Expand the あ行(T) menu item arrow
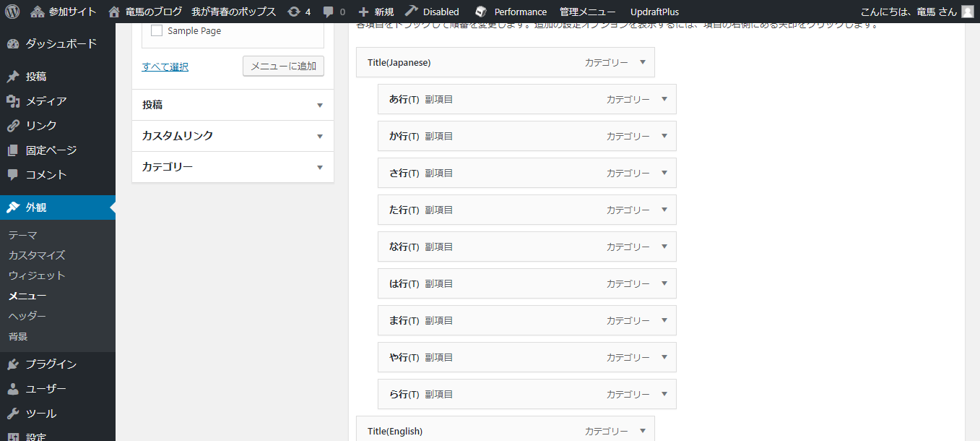Image resolution: width=980 pixels, height=441 pixels. click(664, 99)
